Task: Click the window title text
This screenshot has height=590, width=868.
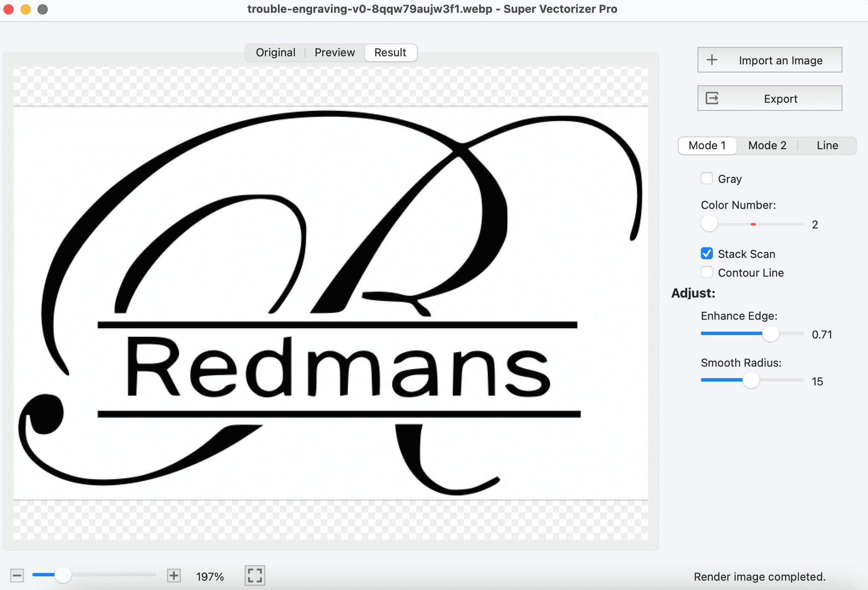Action: tap(432, 9)
